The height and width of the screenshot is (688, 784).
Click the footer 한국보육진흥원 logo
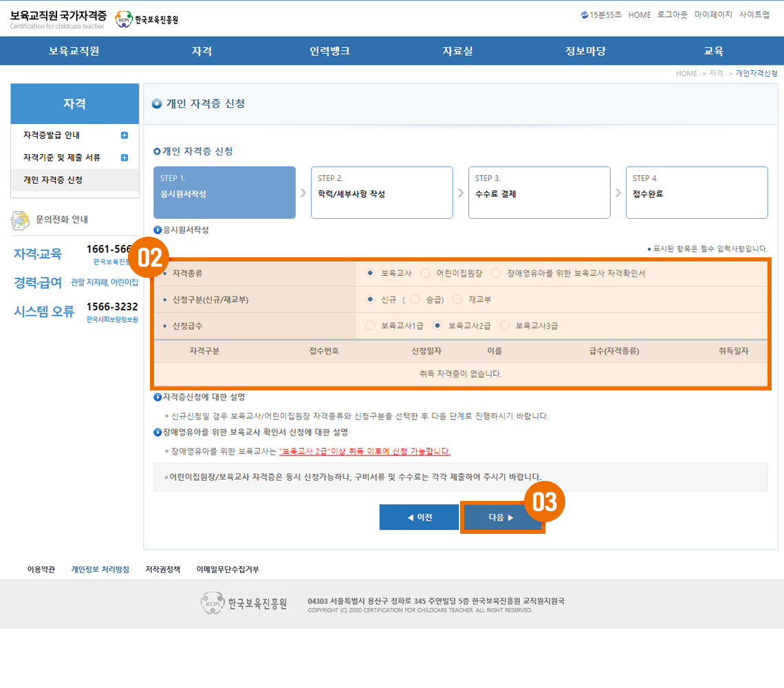244,604
